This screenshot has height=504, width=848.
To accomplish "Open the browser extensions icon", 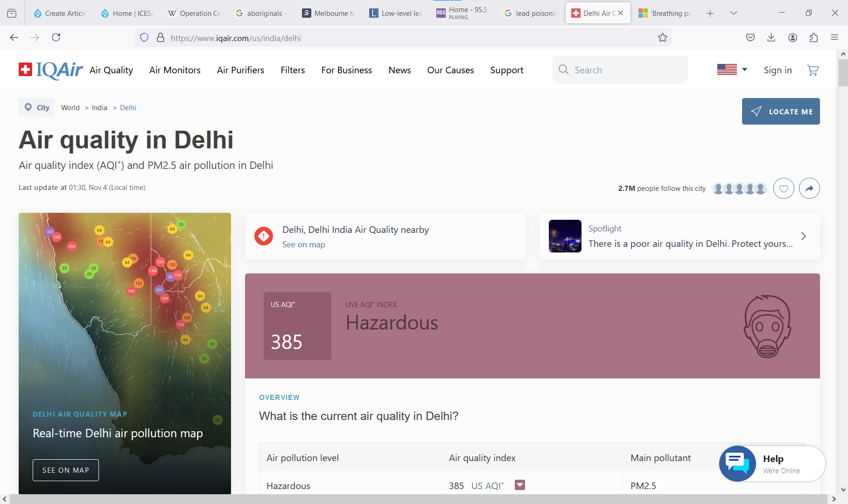I will [x=813, y=38].
